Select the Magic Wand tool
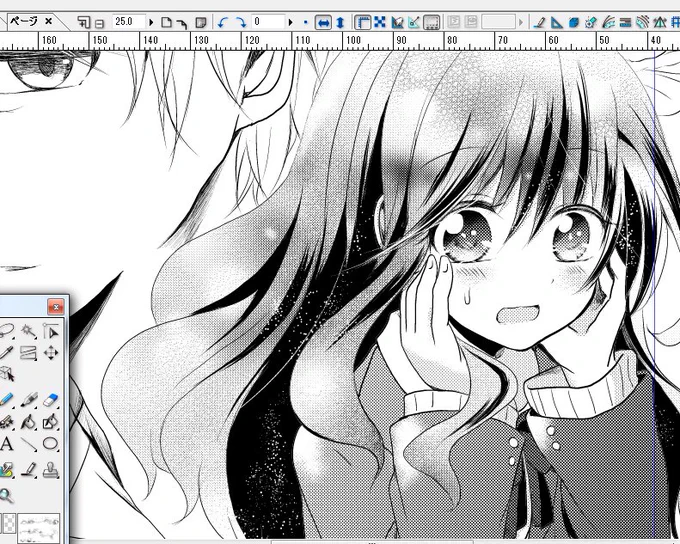The width and height of the screenshot is (680, 544). (x=29, y=331)
